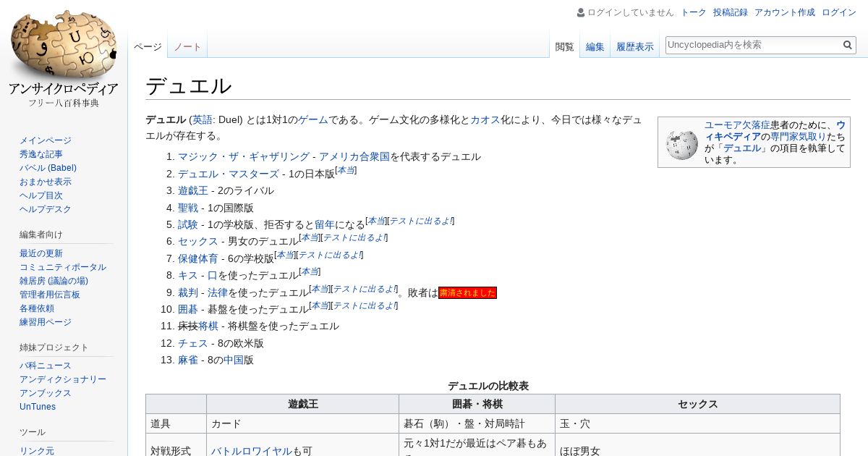
Task: Open 管理者用伝言板 sidebar link
Action: pos(50,295)
